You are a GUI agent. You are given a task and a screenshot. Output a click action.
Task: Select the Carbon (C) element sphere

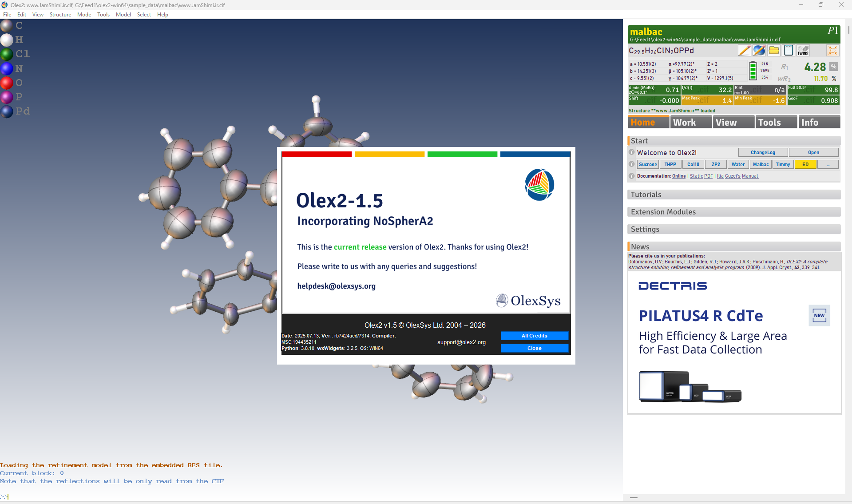(6, 26)
